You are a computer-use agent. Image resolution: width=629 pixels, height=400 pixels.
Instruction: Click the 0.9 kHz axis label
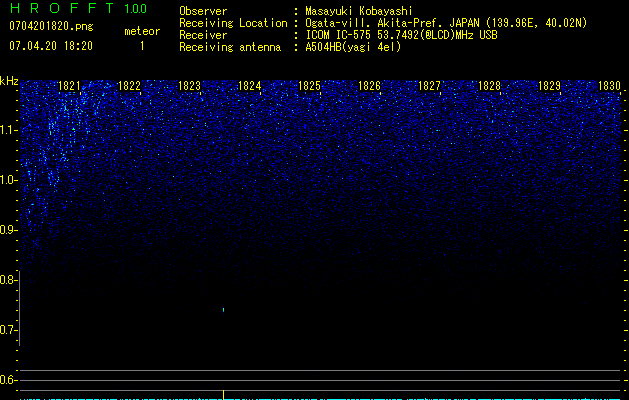pos(9,230)
